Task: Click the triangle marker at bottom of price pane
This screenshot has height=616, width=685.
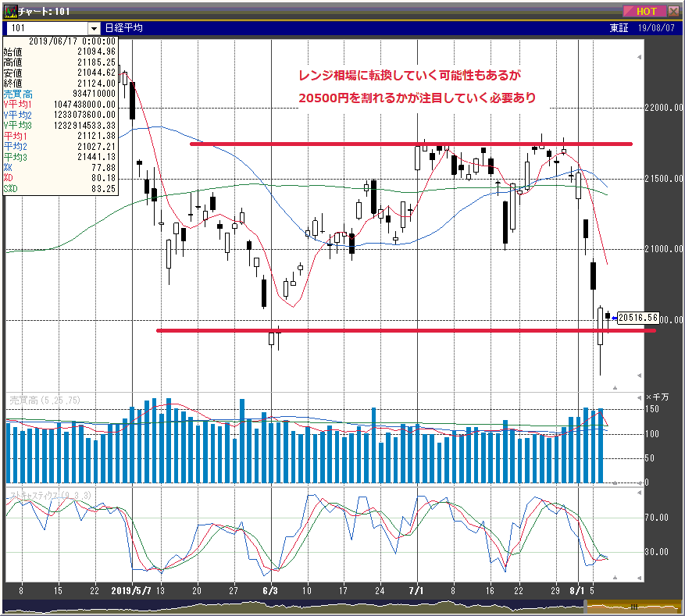Action: point(615,387)
